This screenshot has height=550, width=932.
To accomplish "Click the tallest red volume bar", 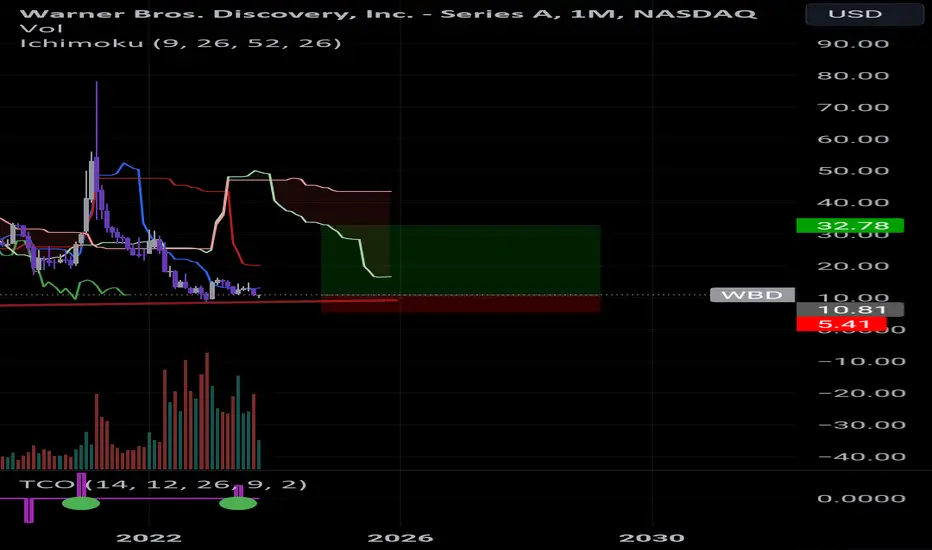I will tap(207, 411).
